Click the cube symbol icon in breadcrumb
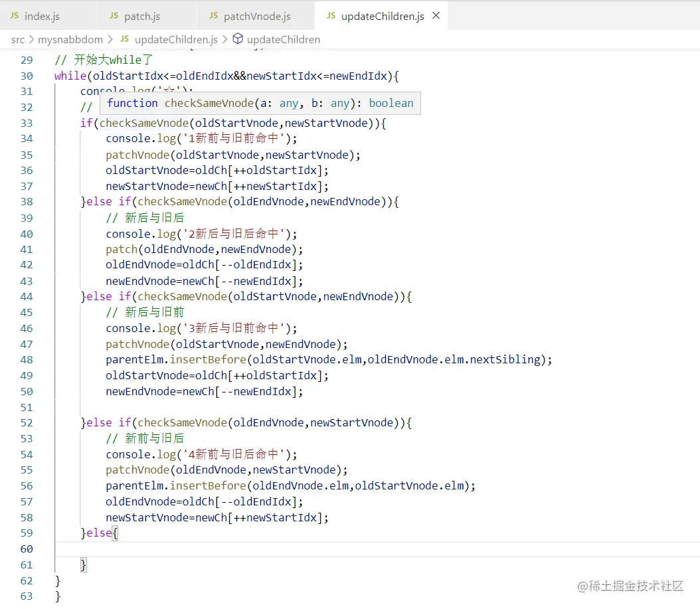The width and height of the screenshot is (700, 609). click(x=238, y=39)
